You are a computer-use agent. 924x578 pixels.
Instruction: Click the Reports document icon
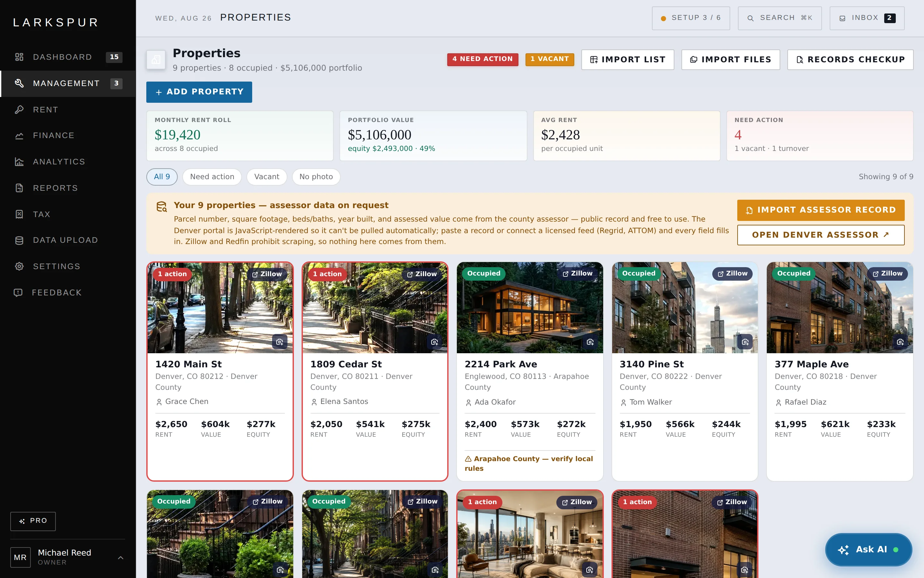pos(19,188)
